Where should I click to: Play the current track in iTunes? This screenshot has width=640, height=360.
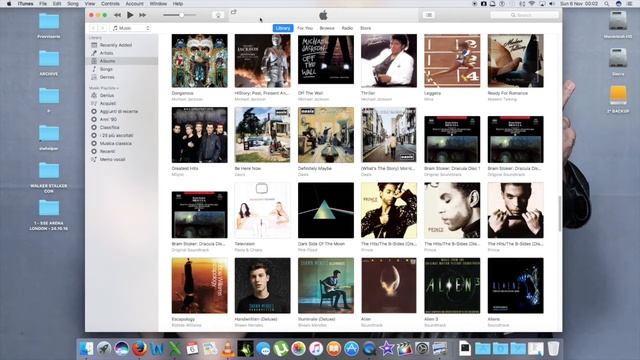pyautogui.click(x=130, y=15)
